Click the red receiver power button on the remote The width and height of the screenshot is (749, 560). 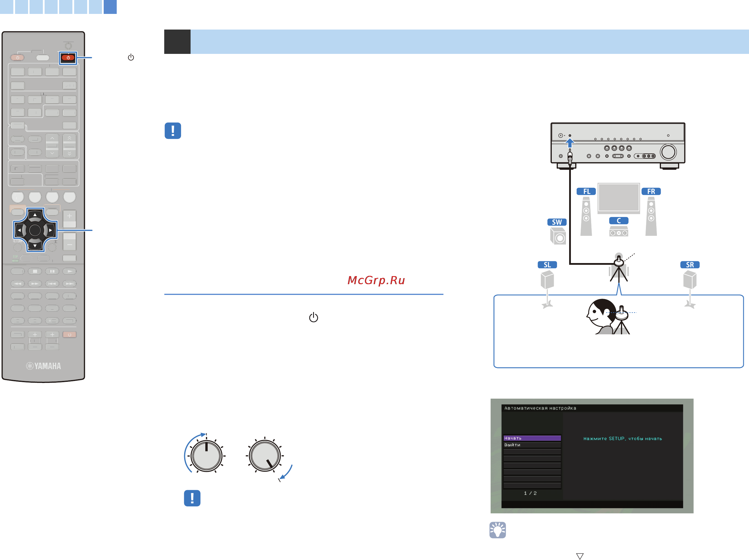pos(68,58)
